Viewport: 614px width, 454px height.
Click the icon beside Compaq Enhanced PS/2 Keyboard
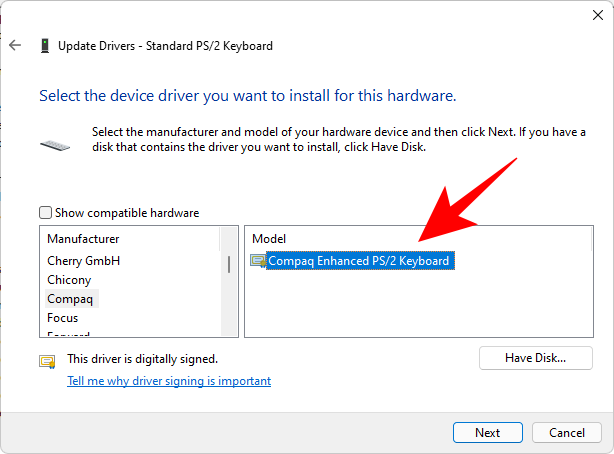259,261
